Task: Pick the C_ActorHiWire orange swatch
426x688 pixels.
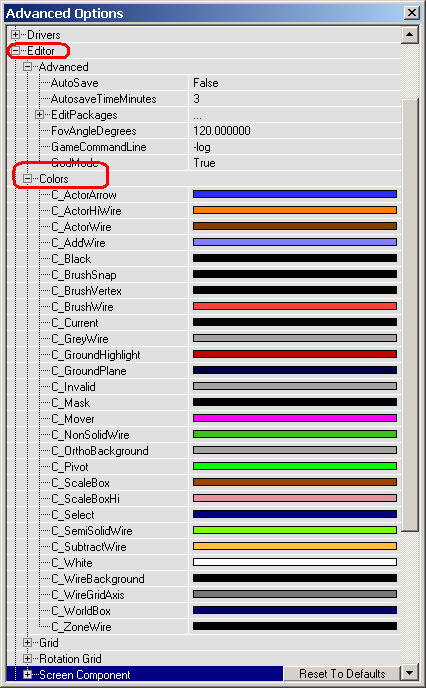Action: [x=295, y=210]
